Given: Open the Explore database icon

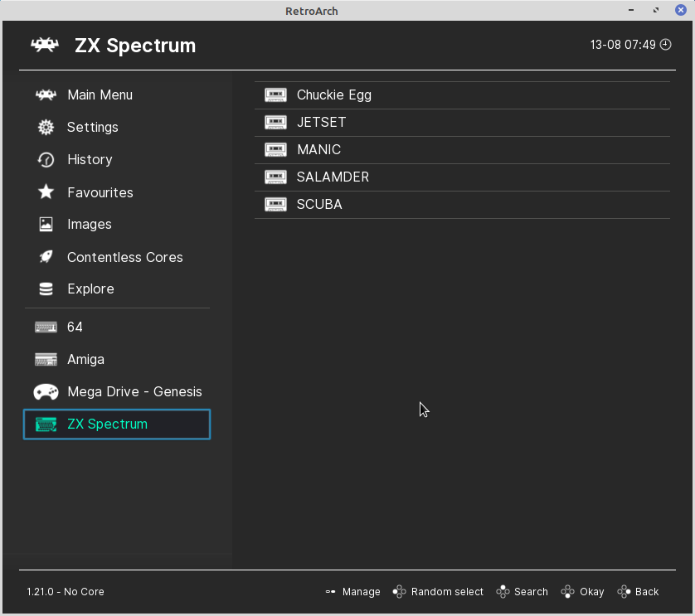Looking at the screenshot, I should [x=45, y=289].
